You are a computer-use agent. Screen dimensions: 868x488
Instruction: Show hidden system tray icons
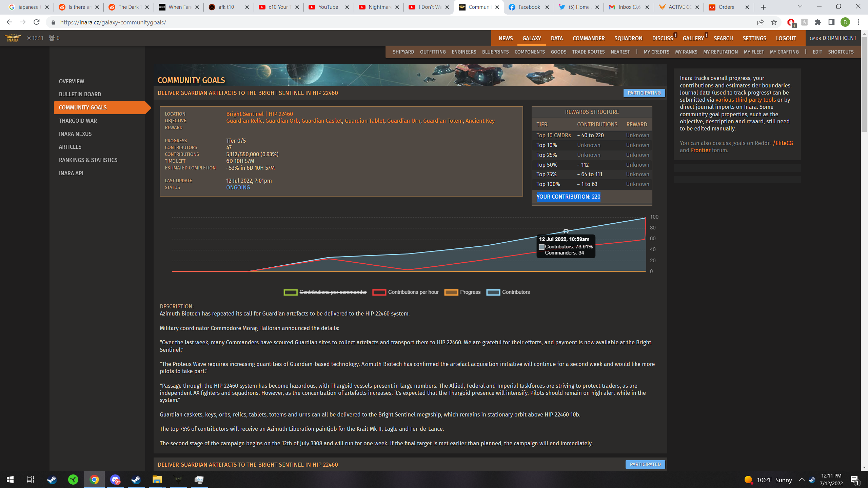click(x=802, y=480)
